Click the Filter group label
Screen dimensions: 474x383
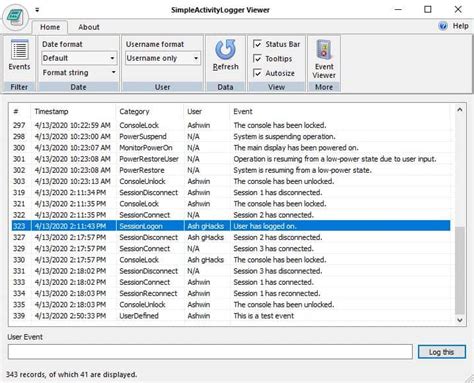click(x=19, y=87)
